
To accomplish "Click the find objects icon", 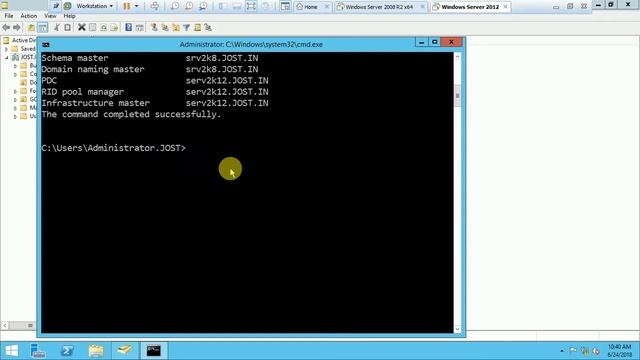I will click(198, 27).
